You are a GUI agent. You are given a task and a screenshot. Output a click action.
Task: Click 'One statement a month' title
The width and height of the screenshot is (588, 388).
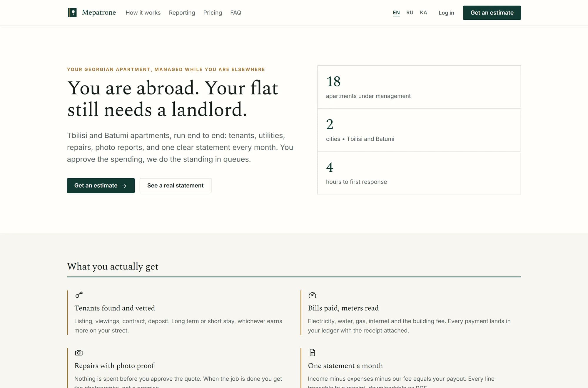345,366
